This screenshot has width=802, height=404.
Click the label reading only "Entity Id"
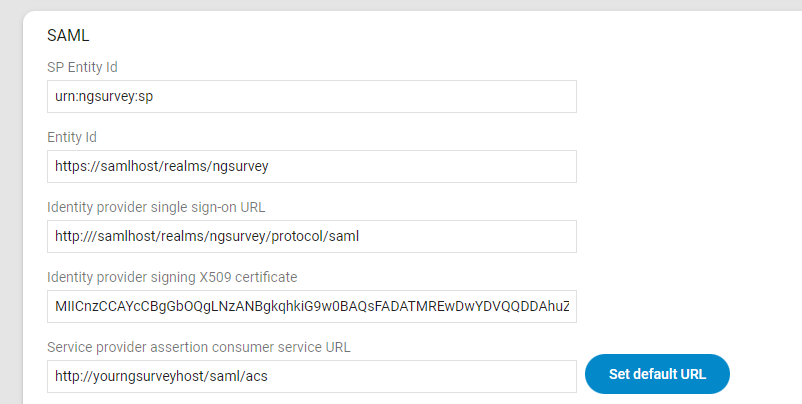(x=71, y=137)
